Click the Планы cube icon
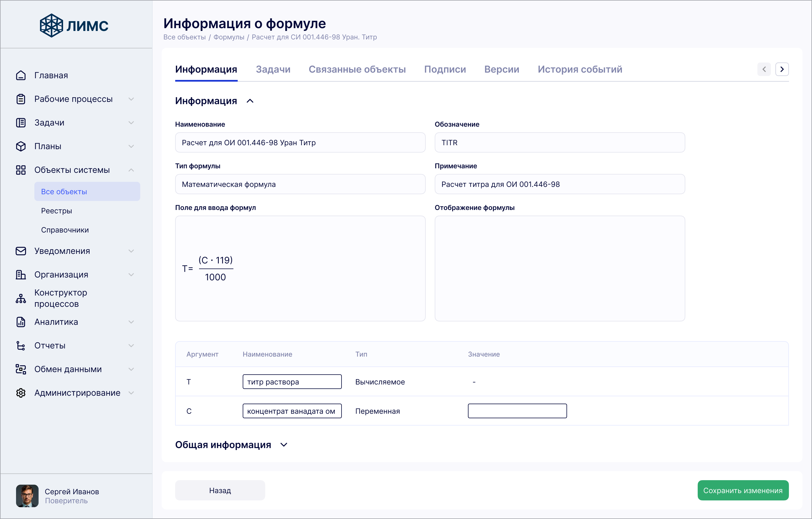This screenshot has width=812, height=519. coord(21,146)
